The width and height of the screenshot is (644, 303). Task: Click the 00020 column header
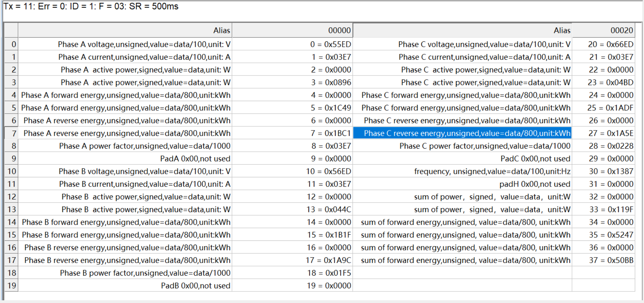tap(603, 30)
